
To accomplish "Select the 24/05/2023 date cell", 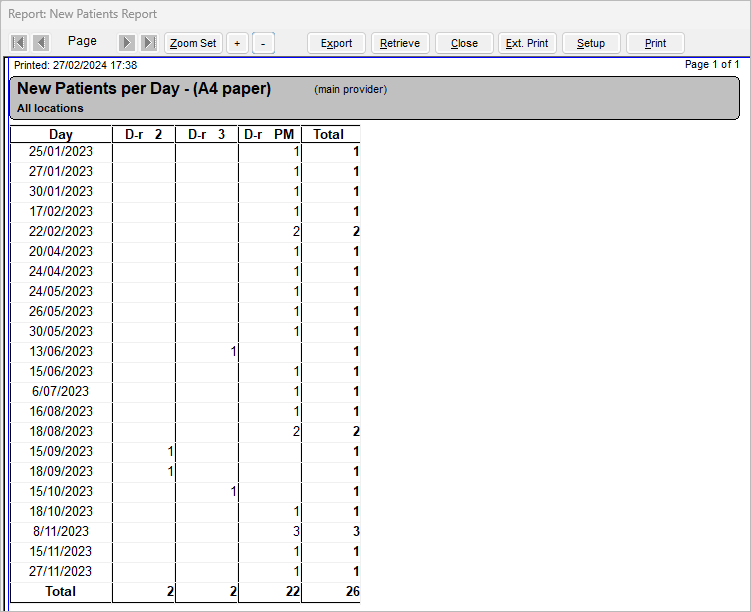I will pos(61,292).
